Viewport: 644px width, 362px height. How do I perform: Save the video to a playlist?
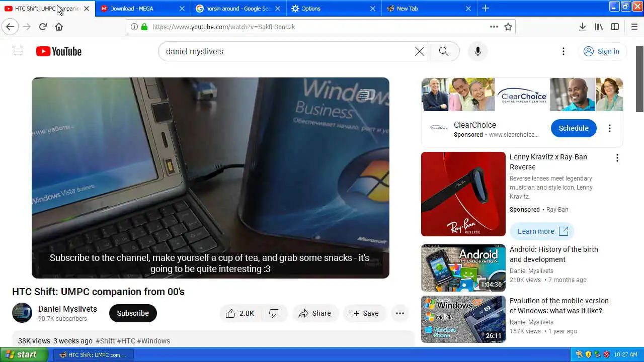pyautogui.click(x=364, y=313)
